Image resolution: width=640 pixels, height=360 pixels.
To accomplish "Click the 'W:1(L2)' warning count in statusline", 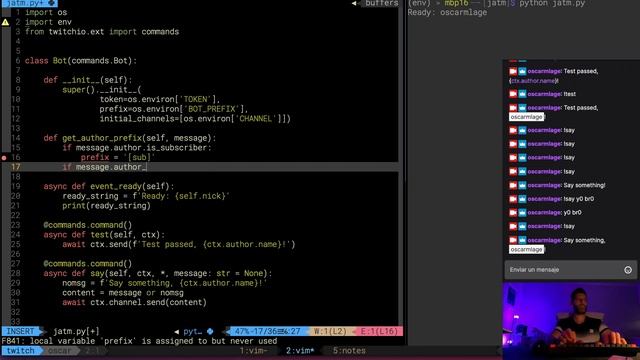I will point(330,331).
